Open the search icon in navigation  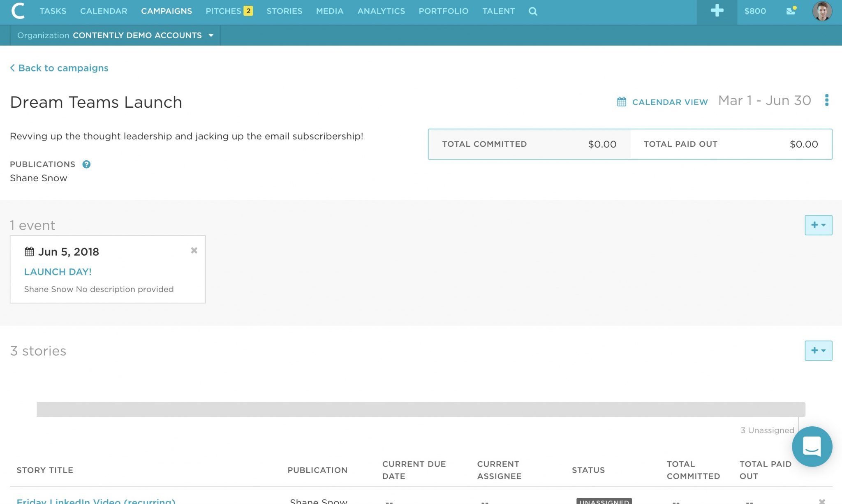point(532,11)
